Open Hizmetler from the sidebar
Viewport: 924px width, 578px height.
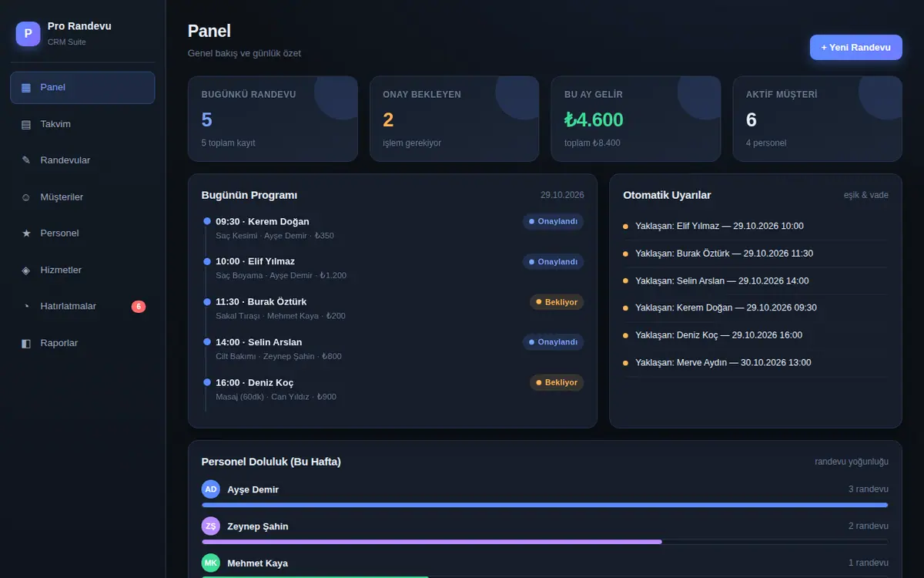click(82, 271)
